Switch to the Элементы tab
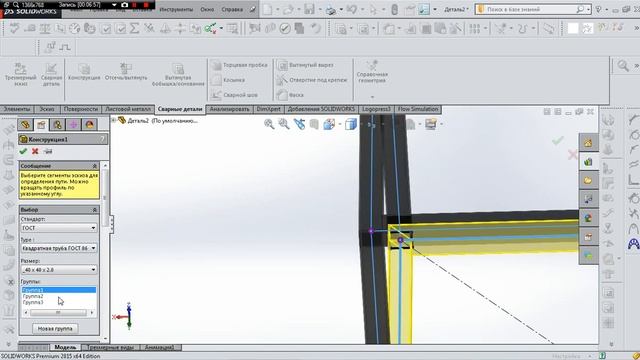640x360 pixels. [x=17, y=109]
